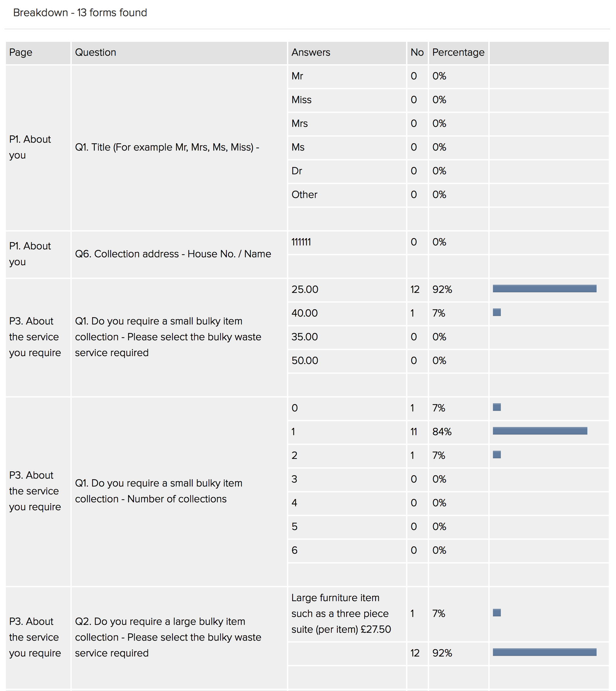Click the 'Q1. Title' question text

pos(167,147)
